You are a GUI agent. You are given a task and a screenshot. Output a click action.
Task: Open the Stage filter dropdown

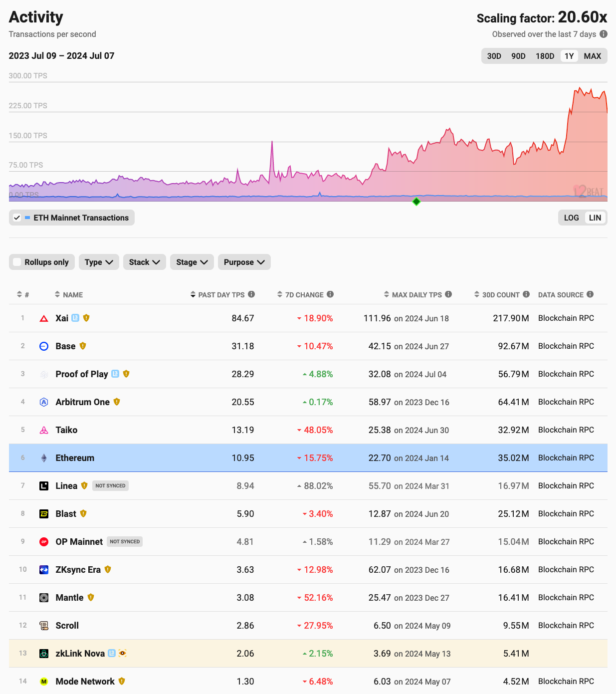[192, 262]
